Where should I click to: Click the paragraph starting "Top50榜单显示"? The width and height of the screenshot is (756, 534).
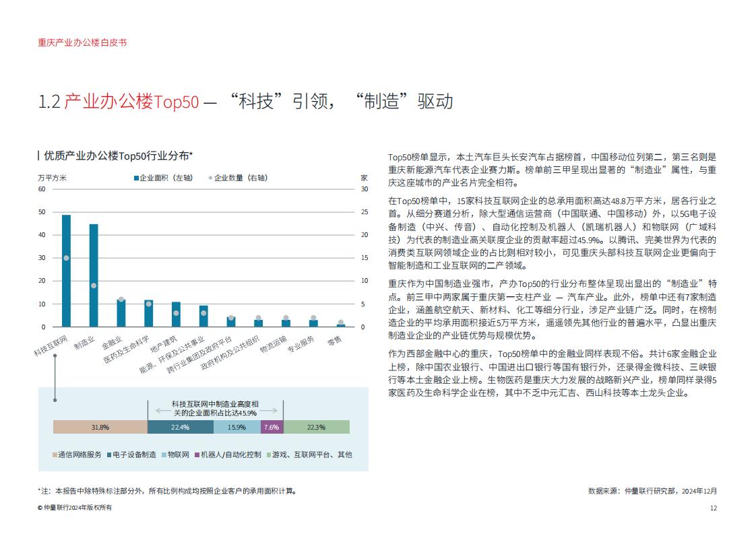(553, 170)
